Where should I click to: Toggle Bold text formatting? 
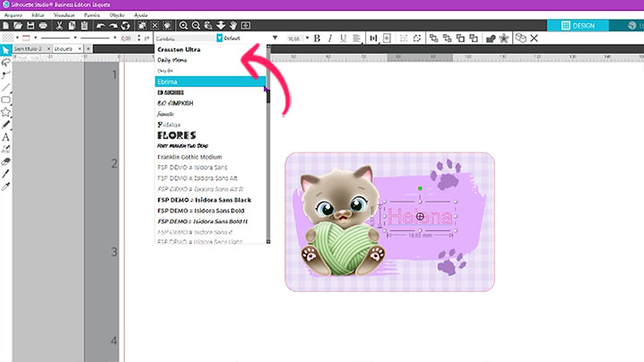(x=318, y=39)
